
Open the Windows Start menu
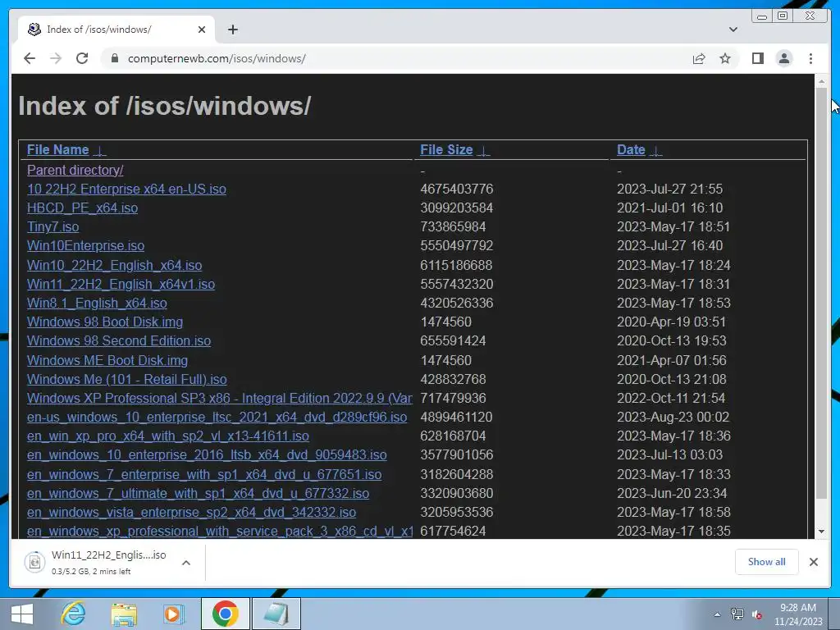click(21, 614)
